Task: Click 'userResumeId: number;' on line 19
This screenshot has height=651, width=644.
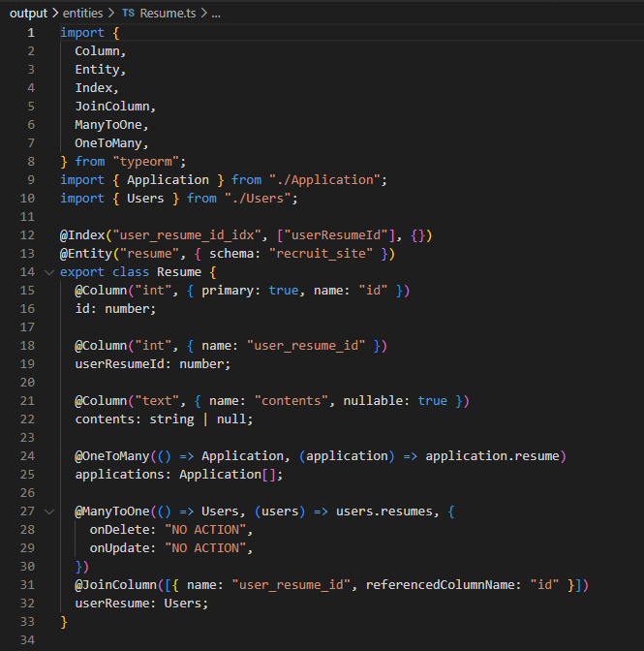Action: pos(153,364)
